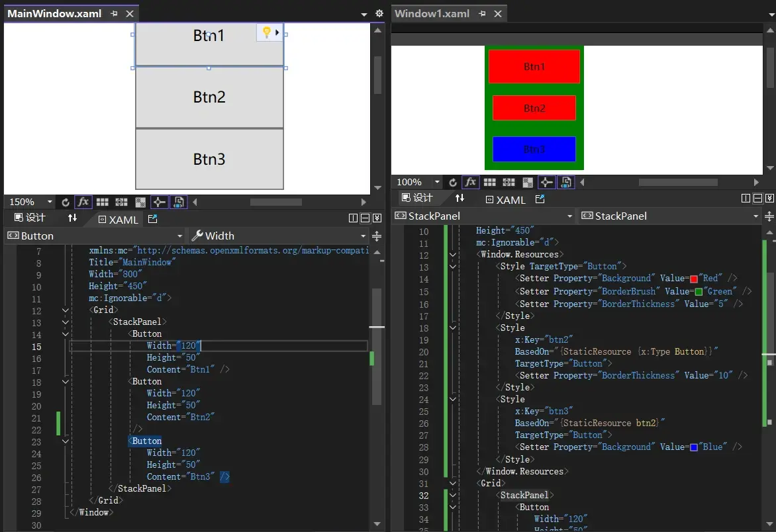Viewport: 776px width, 532px height.
Task: Close the MainWindow.xaml tab
Action: pyautogui.click(x=130, y=14)
